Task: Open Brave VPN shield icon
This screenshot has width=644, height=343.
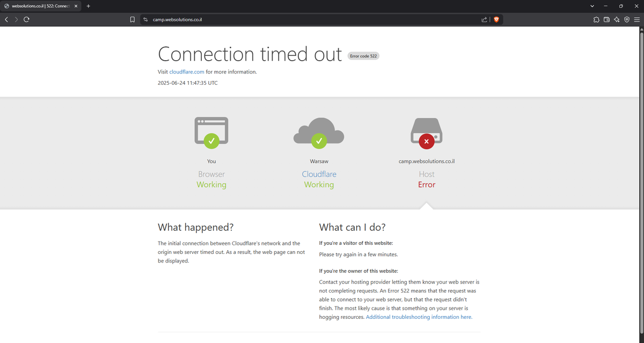Action: 627,20
